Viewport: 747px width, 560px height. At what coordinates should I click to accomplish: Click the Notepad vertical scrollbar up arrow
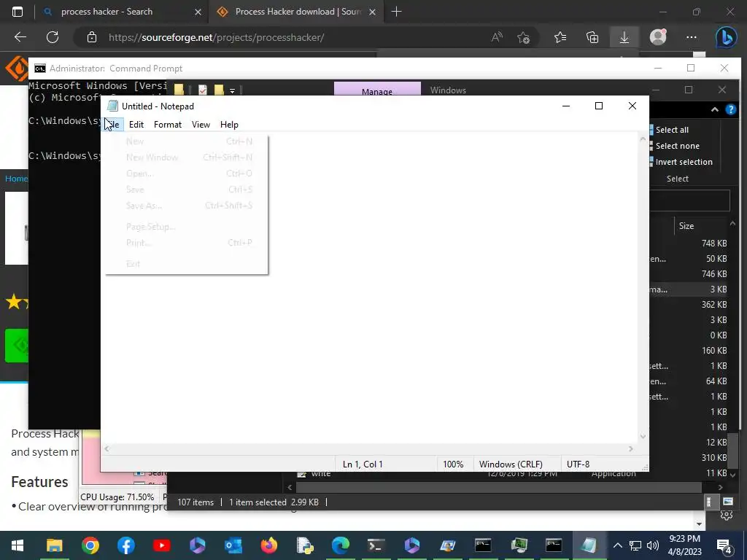[x=643, y=139]
